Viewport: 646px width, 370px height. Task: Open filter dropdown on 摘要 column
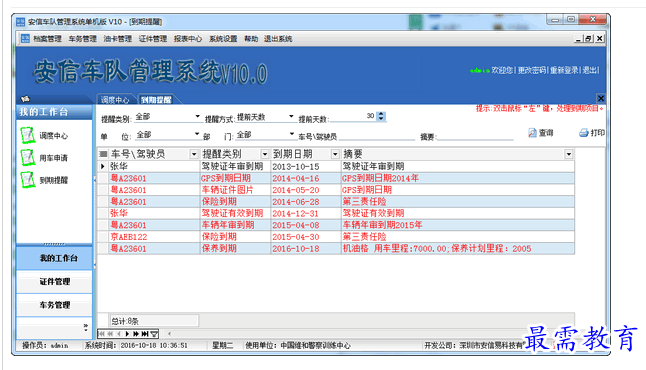click(569, 154)
